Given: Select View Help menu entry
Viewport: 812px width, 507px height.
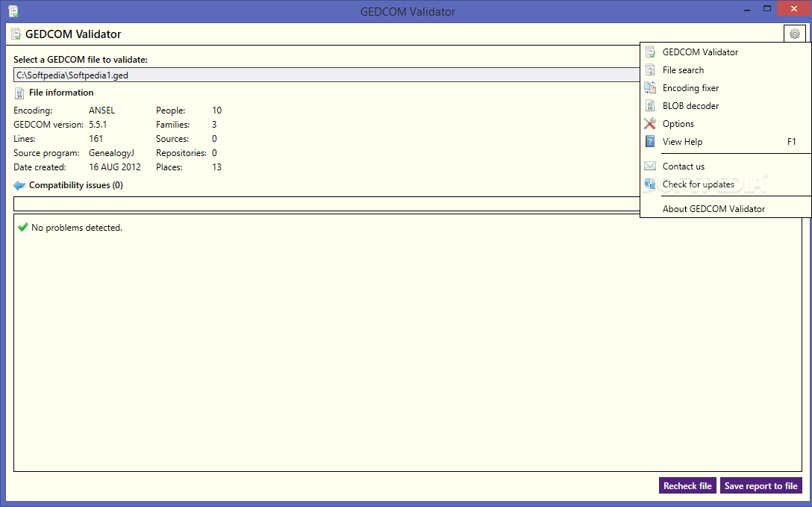Looking at the screenshot, I should click(x=725, y=142).
